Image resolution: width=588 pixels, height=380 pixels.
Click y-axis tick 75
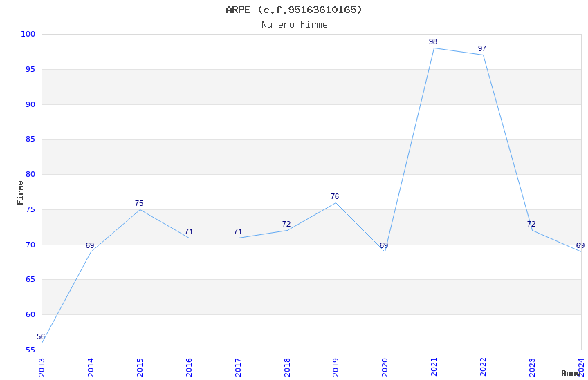tap(30, 209)
